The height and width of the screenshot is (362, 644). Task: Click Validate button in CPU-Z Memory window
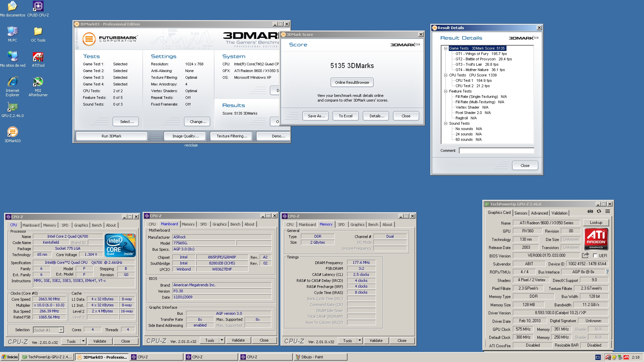(x=376, y=341)
